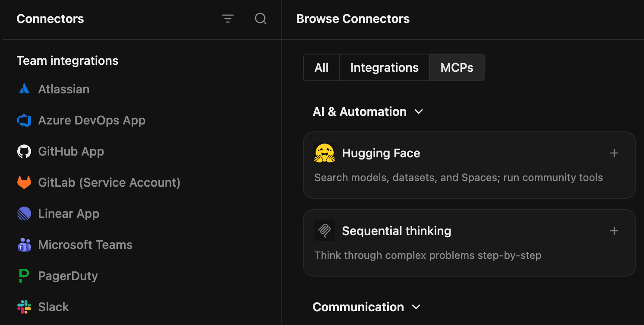644x325 pixels.
Task: Open the Hugging Face connector card description
Action: 459,178
